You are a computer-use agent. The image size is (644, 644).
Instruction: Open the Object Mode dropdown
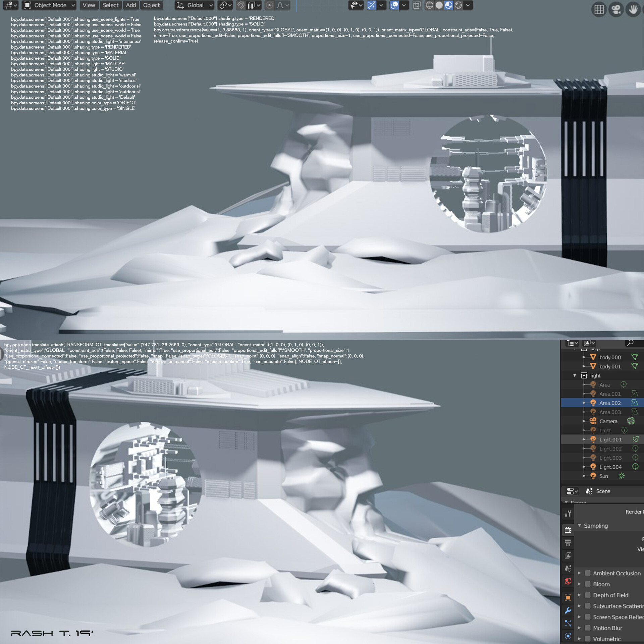coord(49,5)
